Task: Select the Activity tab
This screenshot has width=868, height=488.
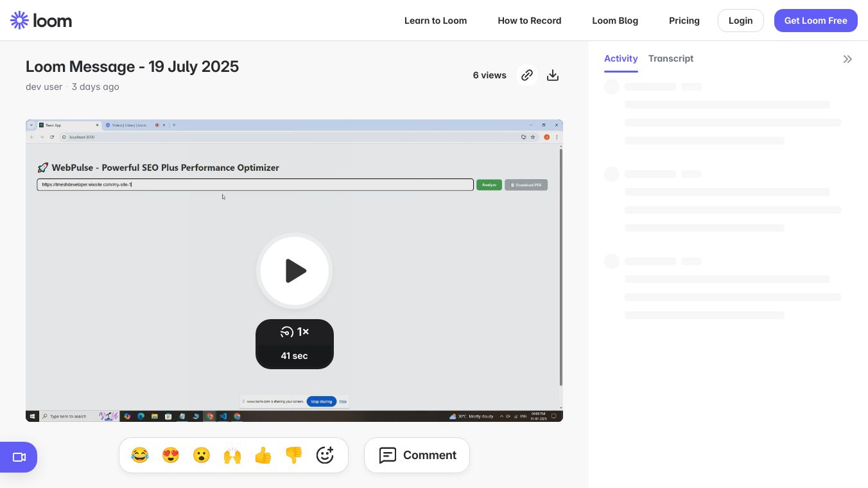Action: 621,58
